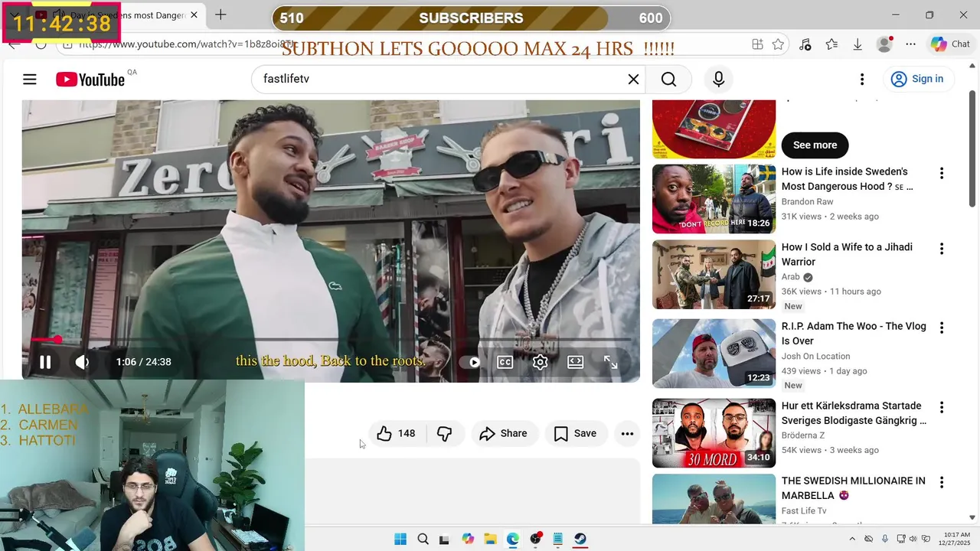980x551 pixels.
Task: Open options for Brandon Raw video
Action: 942,174
